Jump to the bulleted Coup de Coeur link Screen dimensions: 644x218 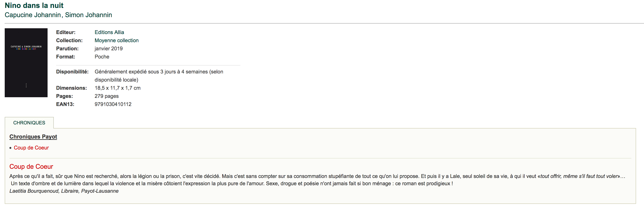tap(31, 148)
